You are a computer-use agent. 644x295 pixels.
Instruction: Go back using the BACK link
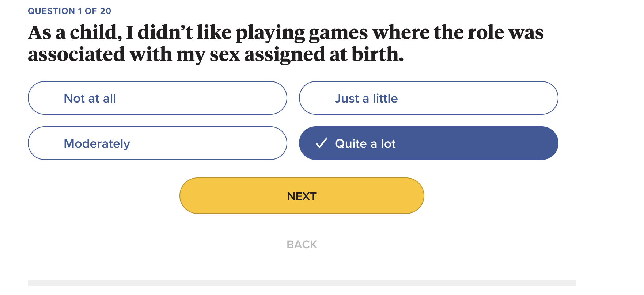(302, 244)
